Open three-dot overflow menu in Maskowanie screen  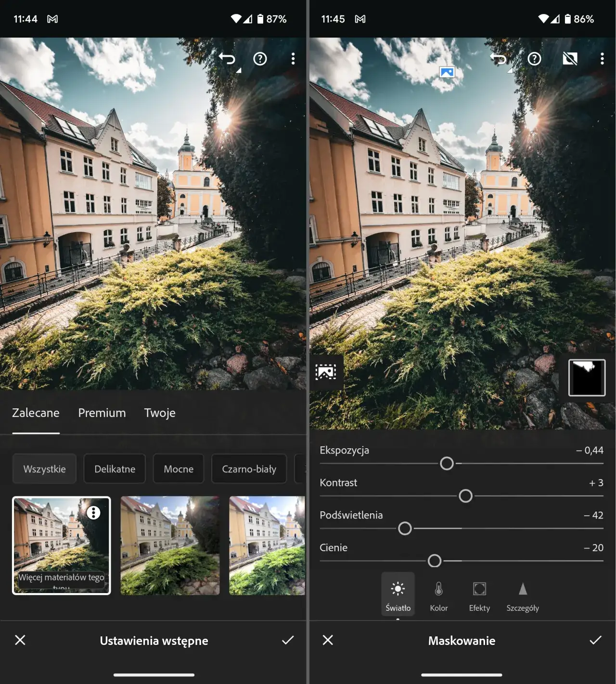pos(602,59)
